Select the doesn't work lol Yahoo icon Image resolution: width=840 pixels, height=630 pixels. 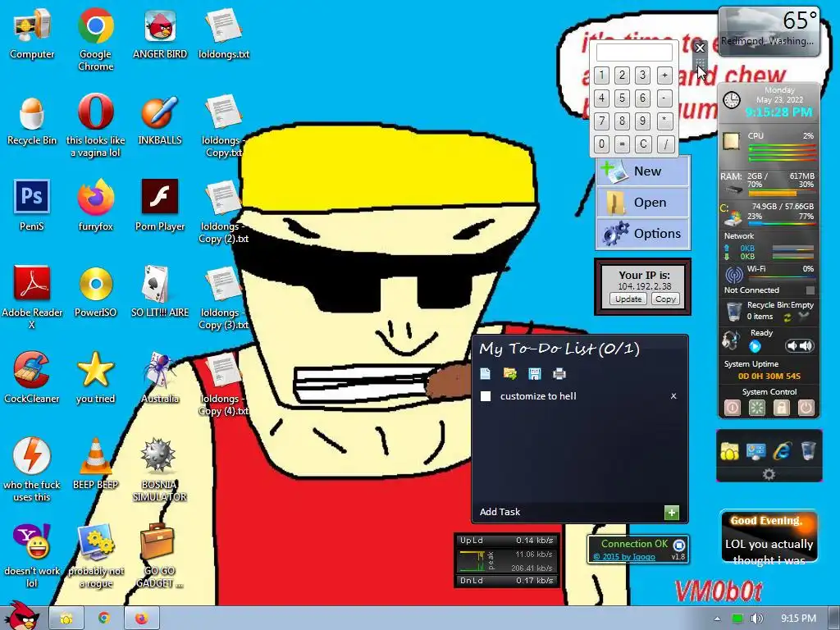click(x=32, y=556)
